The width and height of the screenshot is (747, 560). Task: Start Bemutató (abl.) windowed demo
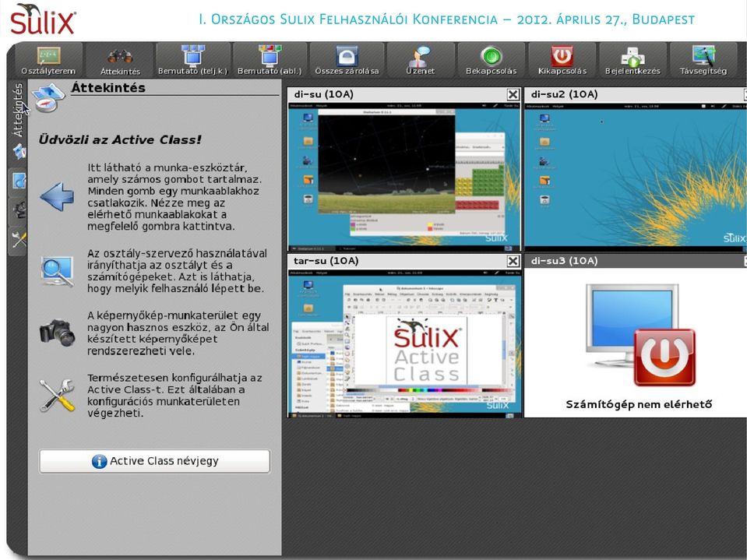pyautogui.click(x=270, y=61)
